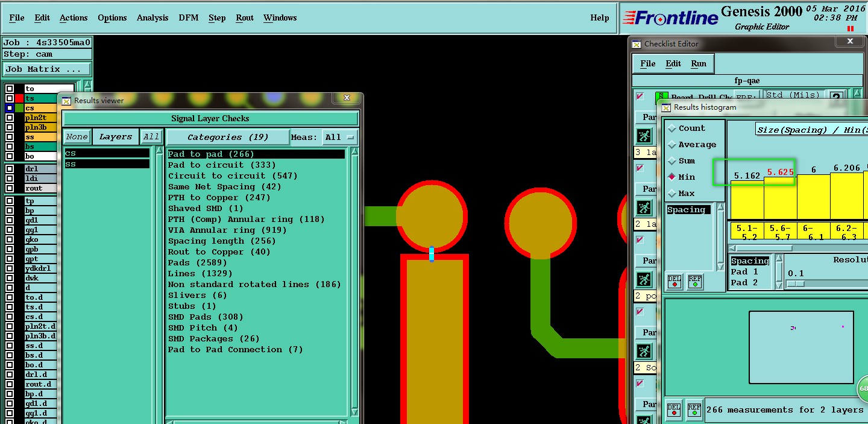
Task: Click down arrow of Spacing/Pad list scrollbar
Action: (x=779, y=286)
